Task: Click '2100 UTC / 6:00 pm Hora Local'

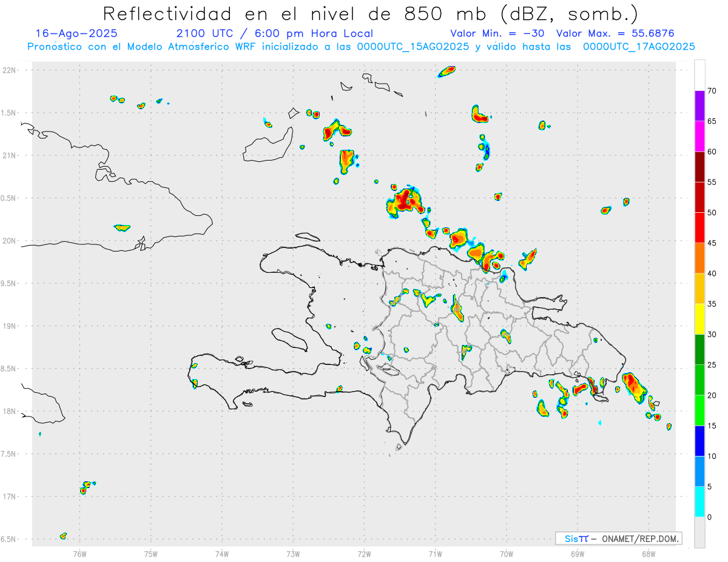Action: tap(274, 33)
